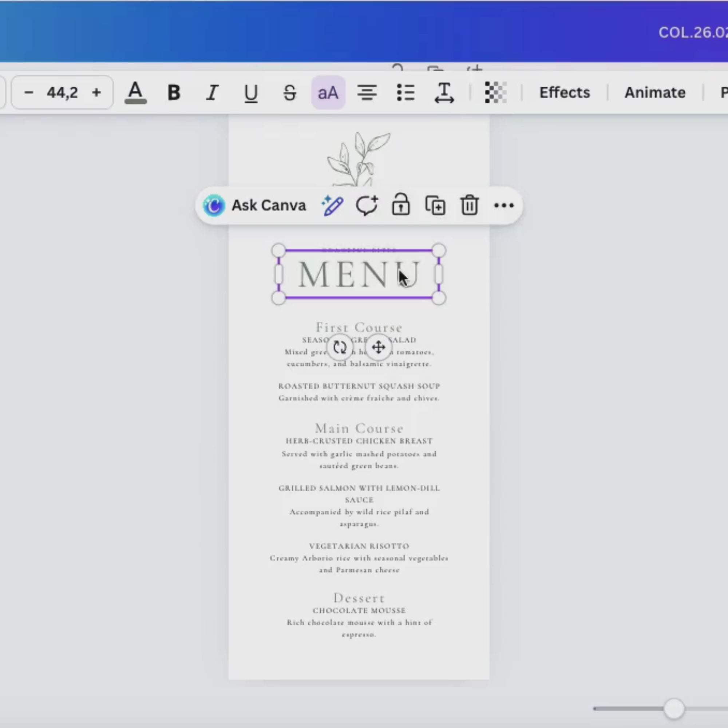Click the top-left resize handle of MENU box

point(278,250)
